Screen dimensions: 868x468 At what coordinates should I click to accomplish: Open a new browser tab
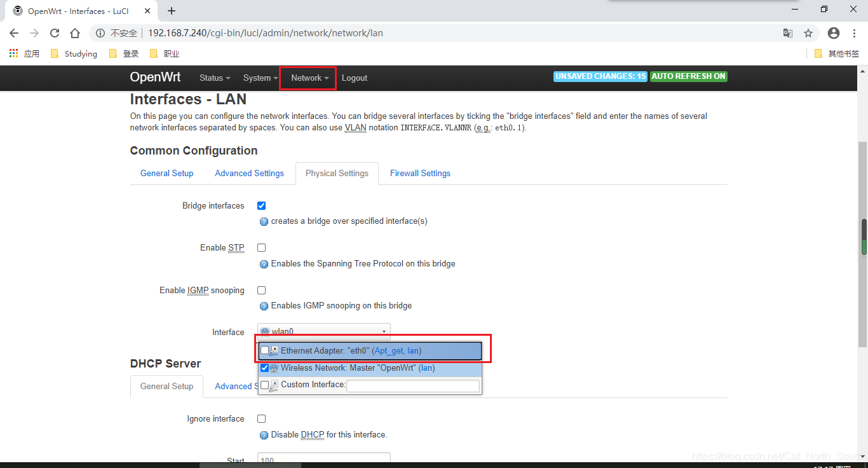pyautogui.click(x=172, y=11)
